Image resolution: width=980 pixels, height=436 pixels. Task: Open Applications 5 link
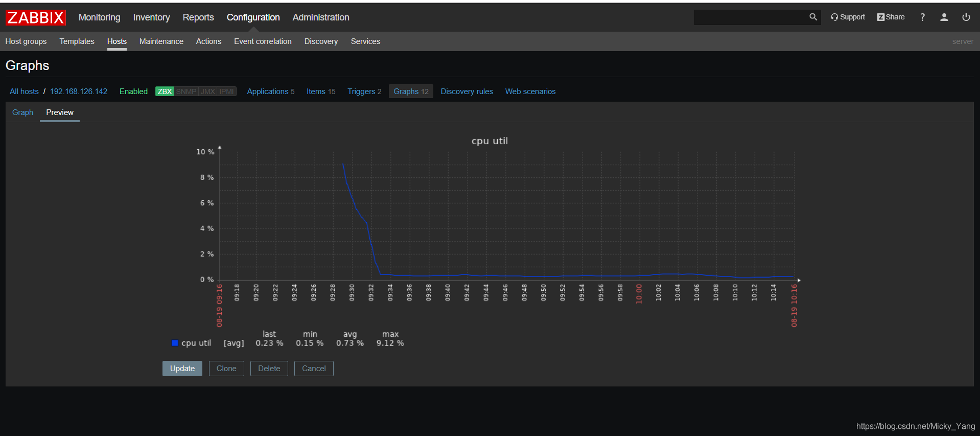coord(271,91)
